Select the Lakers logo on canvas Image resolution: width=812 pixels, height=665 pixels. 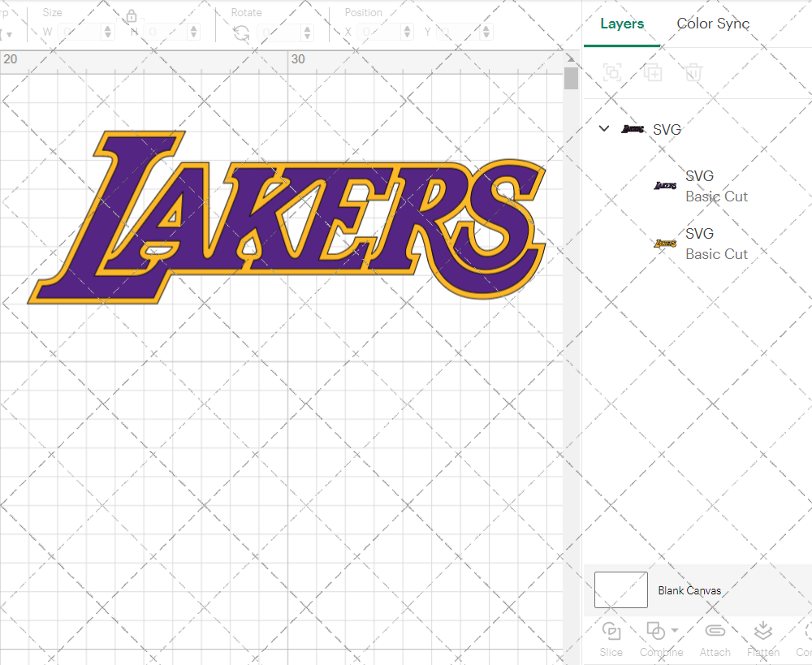[x=287, y=217]
